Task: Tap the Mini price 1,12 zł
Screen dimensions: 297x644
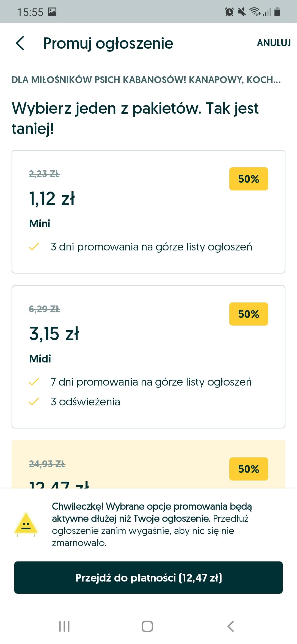Action: tap(52, 198)
